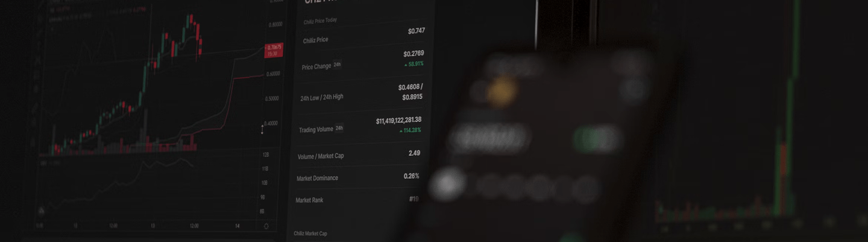
Task: Open the 24h dropdown beside Trading Volume
Action: pos(339,128)
